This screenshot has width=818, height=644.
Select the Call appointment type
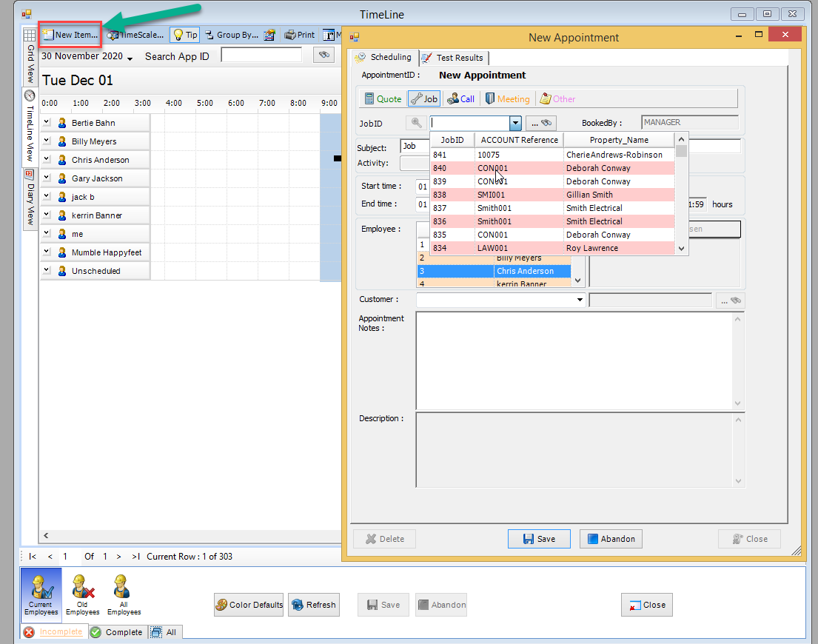point(461,98)
